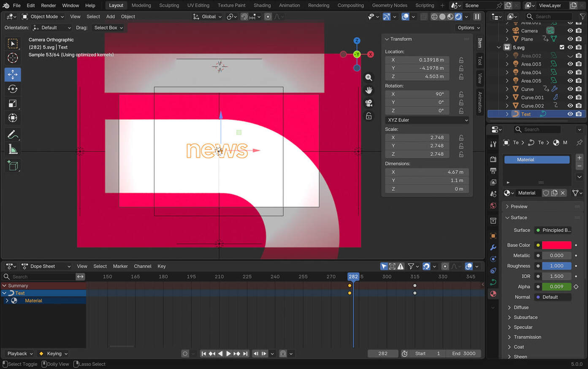Select the Rotate tool
This screenshot has width=588, height=369.
pos(13,89)
